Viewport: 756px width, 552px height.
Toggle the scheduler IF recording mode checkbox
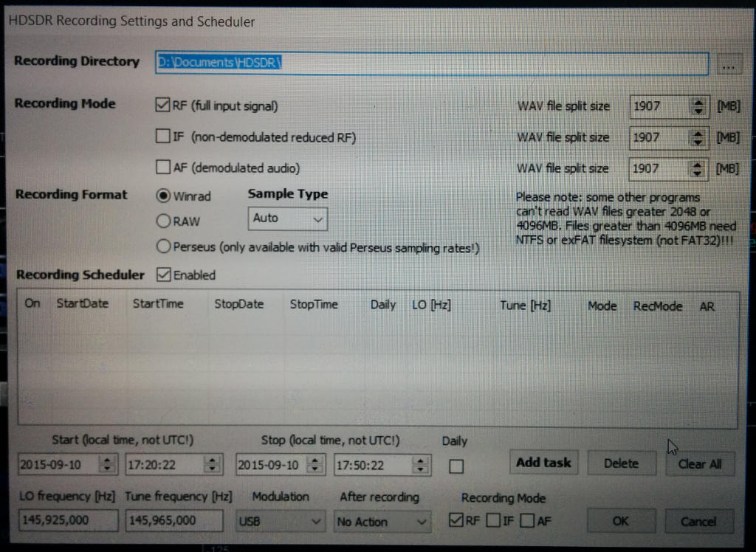point(493,520)
